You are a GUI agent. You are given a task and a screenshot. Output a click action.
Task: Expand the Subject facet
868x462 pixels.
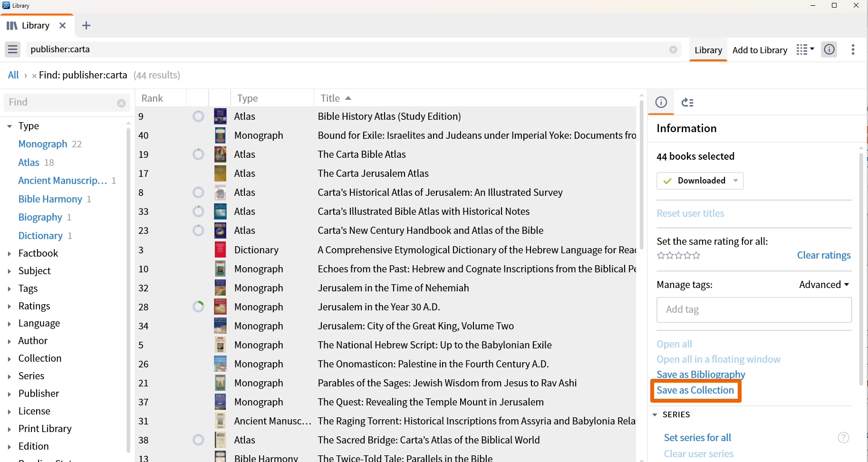tap(10, 271)
